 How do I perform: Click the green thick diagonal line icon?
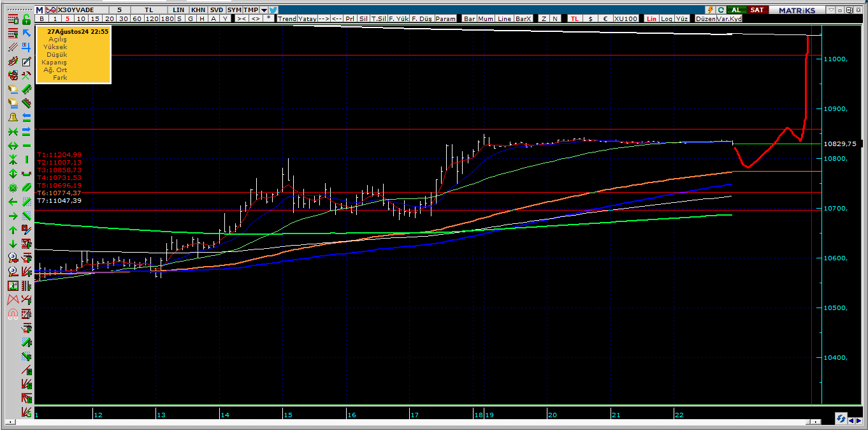click(x=26, y=188)
